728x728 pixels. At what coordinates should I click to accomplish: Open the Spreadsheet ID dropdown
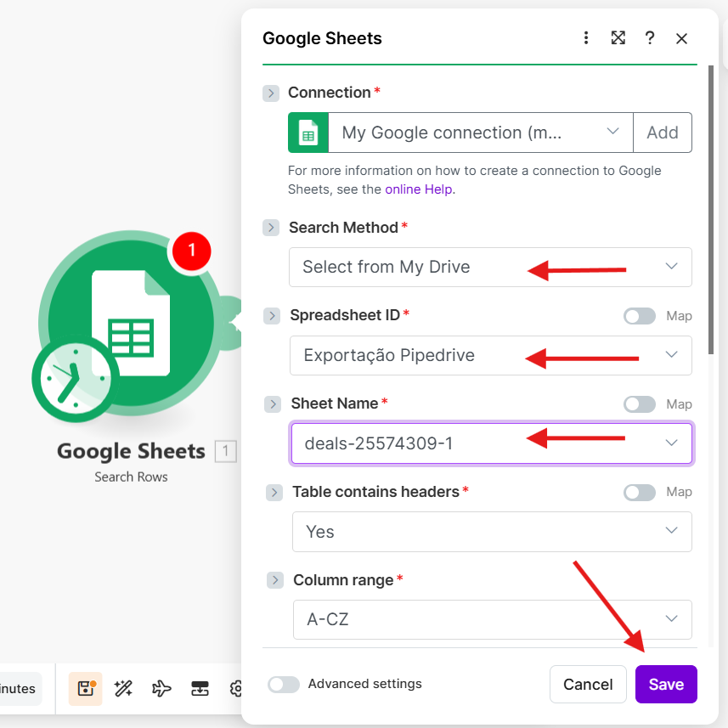[491, 355]
